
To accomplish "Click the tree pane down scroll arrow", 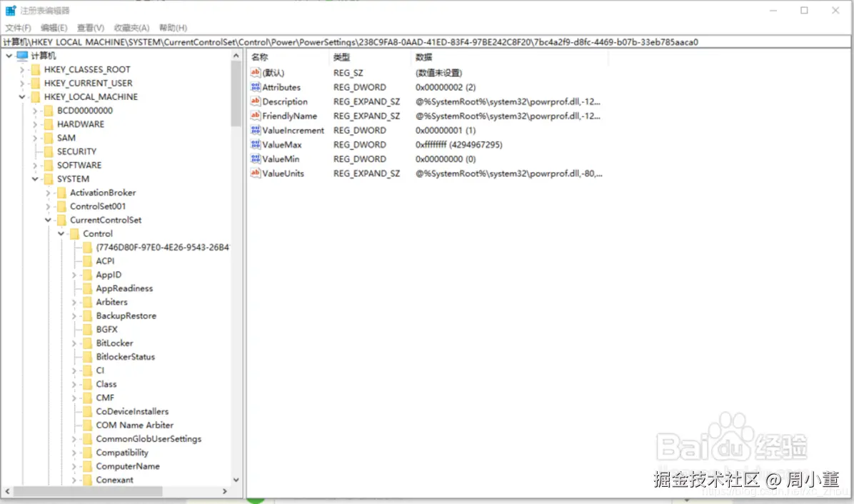I will click(236, 480).
